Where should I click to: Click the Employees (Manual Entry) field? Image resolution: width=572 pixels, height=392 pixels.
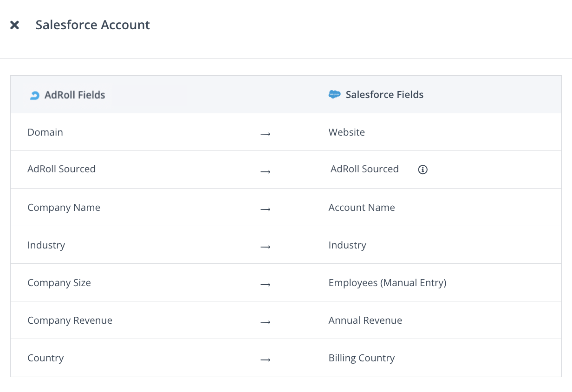coord(387,283)
